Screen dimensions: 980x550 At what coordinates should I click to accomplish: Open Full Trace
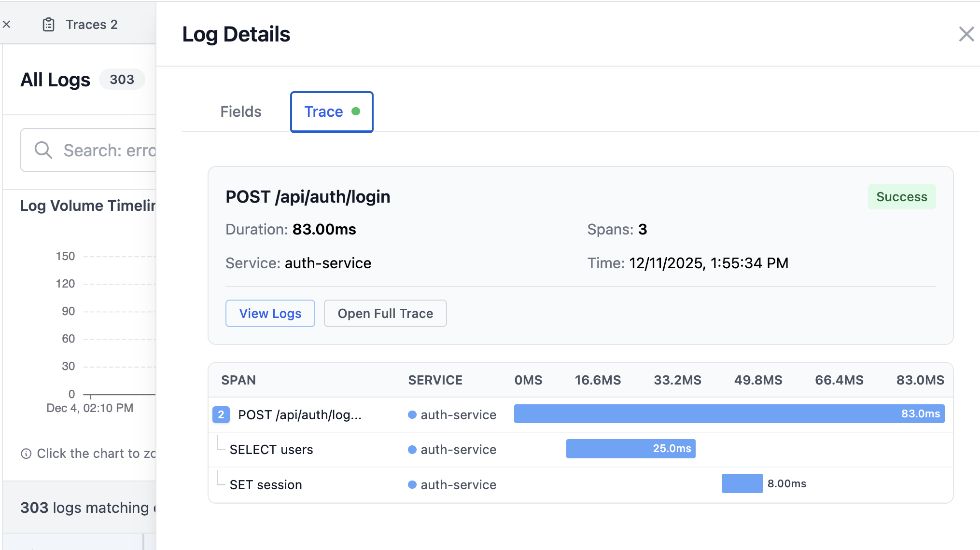[385, 313]
